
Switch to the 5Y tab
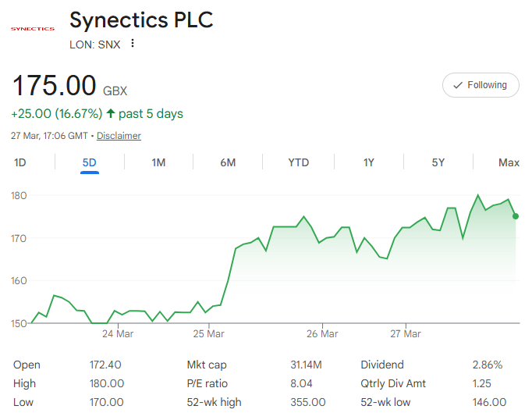click(x=438, y=162)
